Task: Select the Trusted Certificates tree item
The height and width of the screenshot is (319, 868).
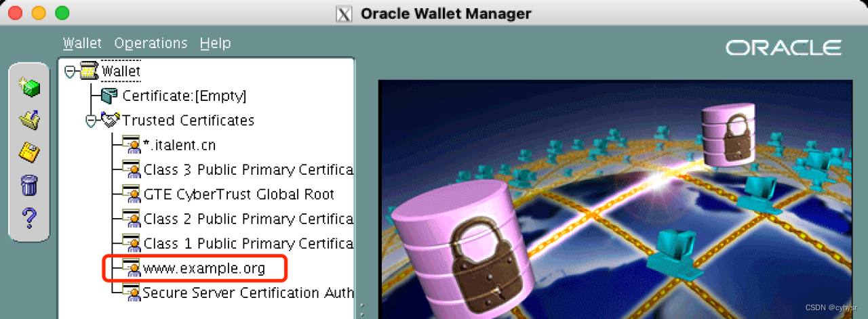Action: coord(188,121)
